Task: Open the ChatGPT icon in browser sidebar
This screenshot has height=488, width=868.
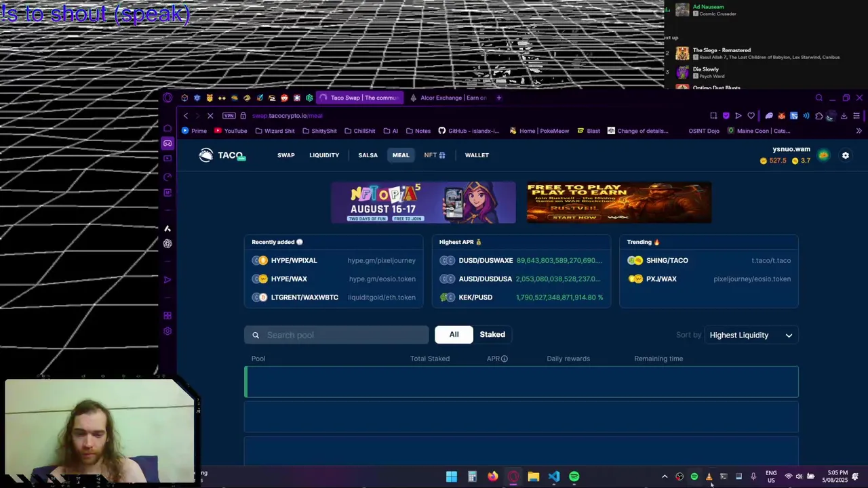Action: click(167, 244)
